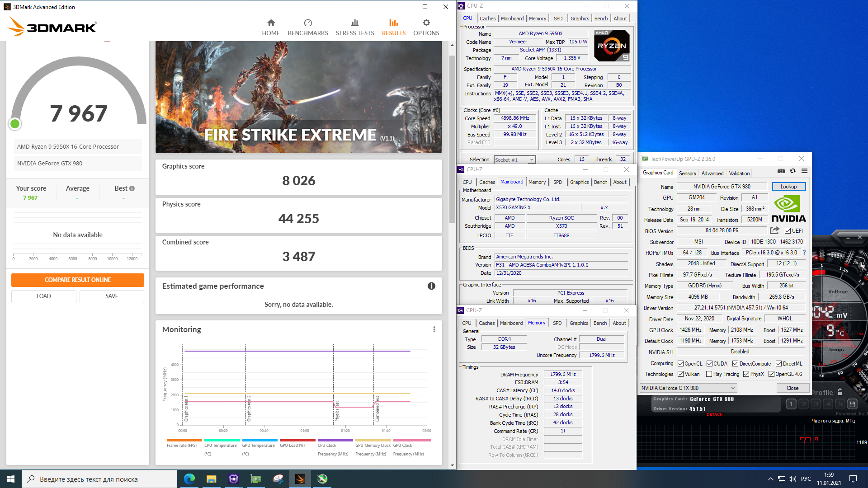Click the volume icon in system tray

click(x=793, y=479)
